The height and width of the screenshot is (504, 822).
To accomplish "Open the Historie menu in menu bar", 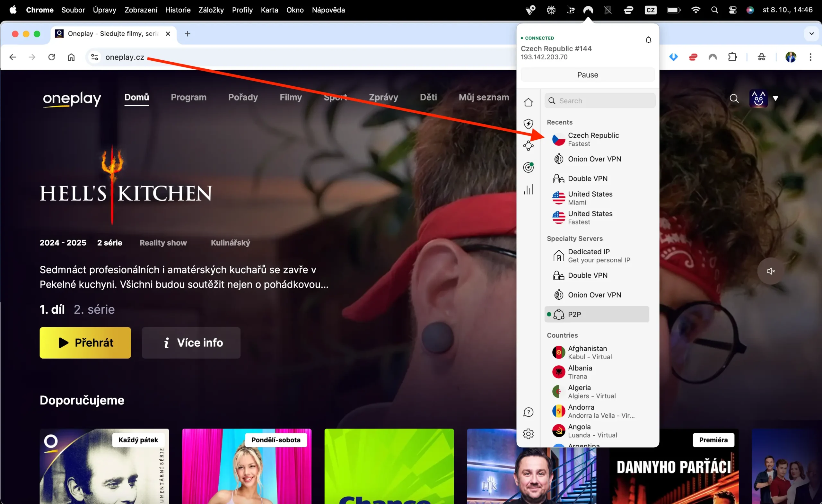I will coord(178,10).
